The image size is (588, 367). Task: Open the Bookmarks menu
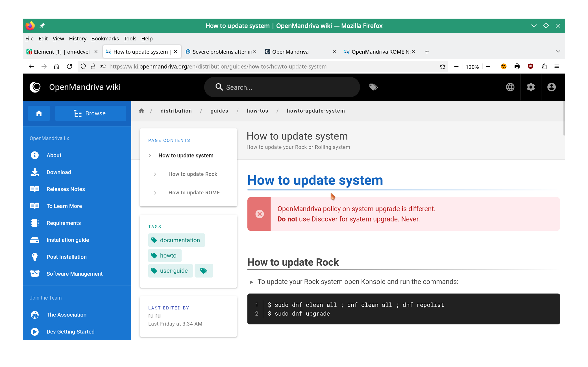click(x=105, y=39)
